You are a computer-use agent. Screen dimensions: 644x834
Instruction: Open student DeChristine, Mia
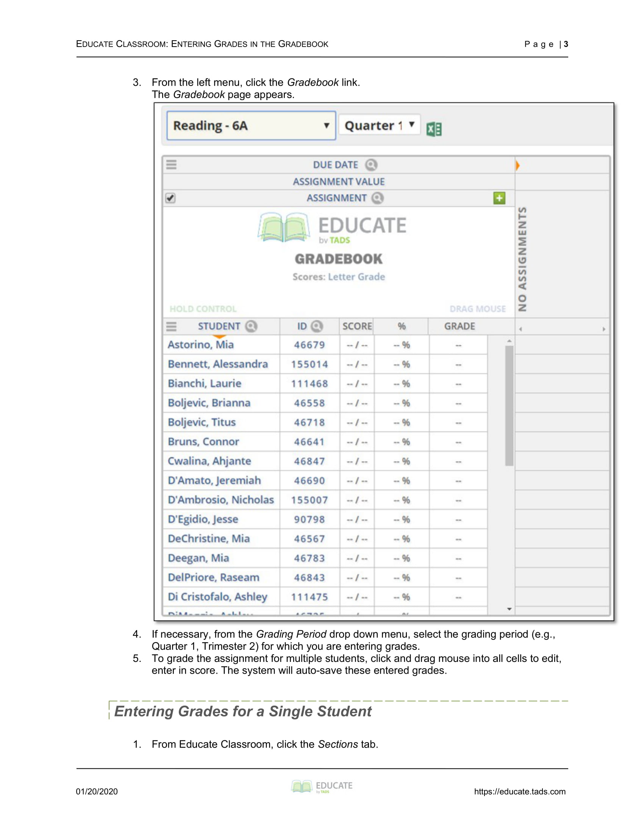point(209,538)
